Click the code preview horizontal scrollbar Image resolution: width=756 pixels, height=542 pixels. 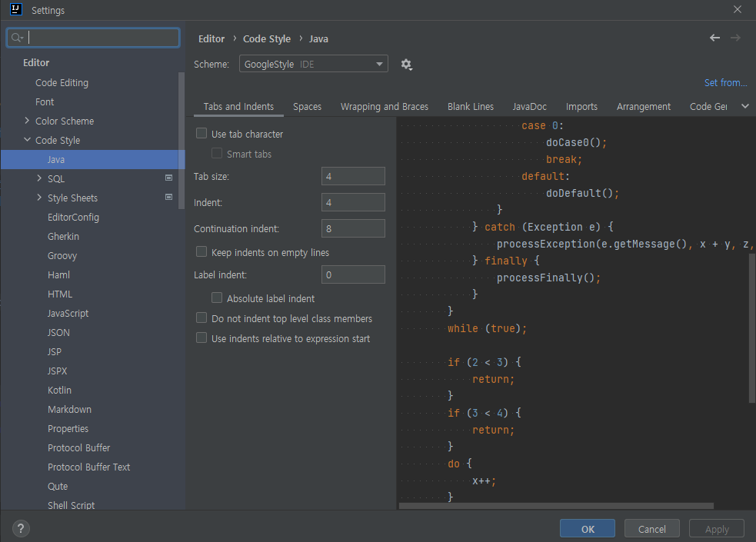[556, 506]
